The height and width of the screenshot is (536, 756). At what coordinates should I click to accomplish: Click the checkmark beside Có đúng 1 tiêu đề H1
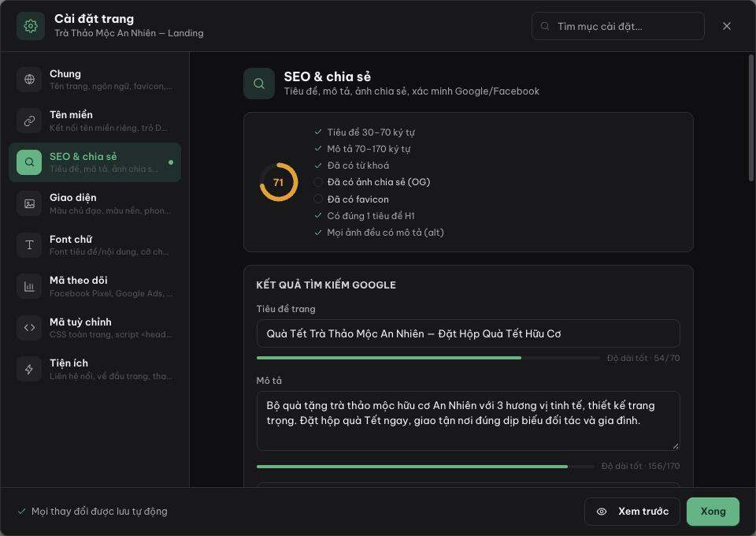point(317,216)
